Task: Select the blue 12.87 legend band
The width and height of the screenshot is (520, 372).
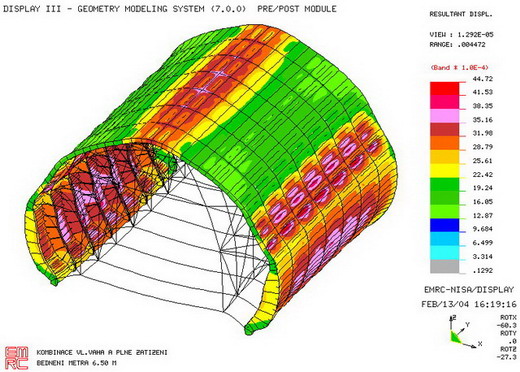Action: click(x=444, y=225)
